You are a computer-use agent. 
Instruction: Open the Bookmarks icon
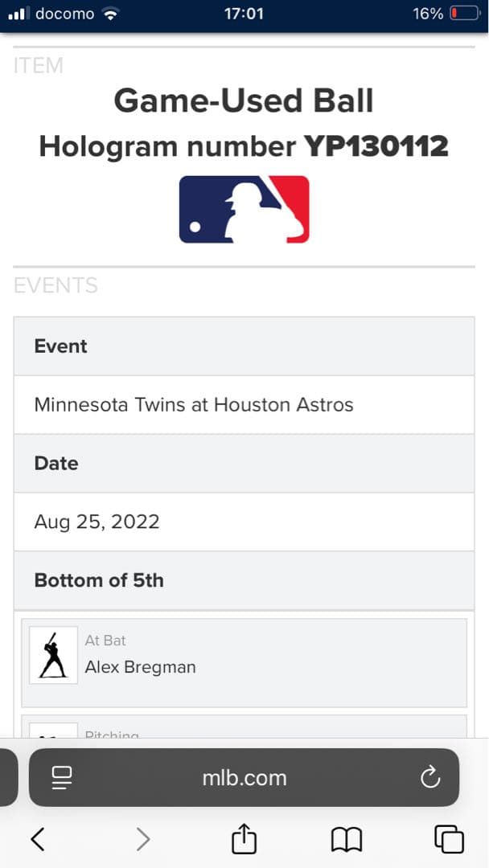click(x=346, y=838)
